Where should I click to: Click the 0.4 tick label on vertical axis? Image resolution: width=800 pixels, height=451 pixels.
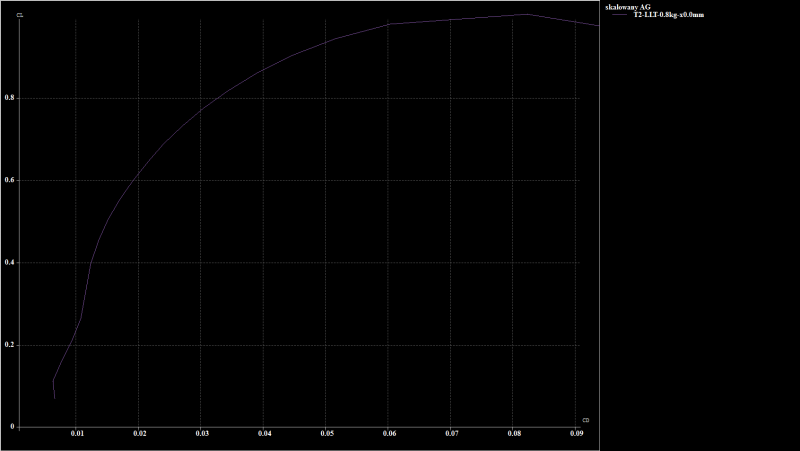tap(9, 262)
